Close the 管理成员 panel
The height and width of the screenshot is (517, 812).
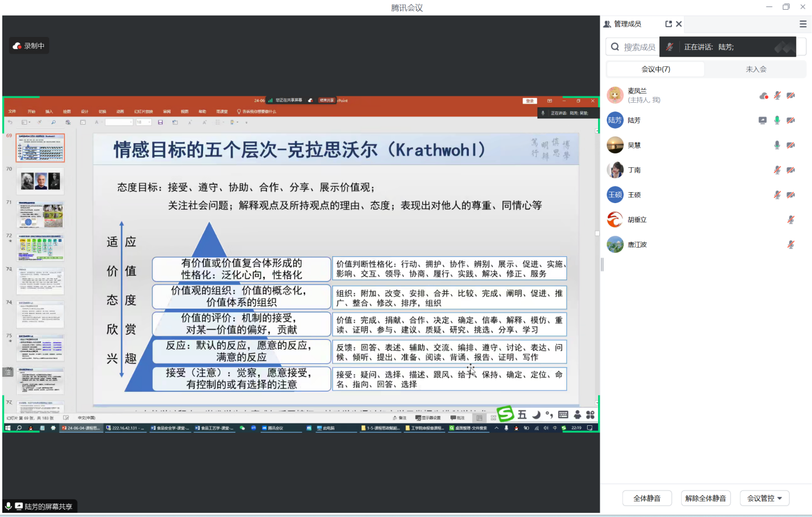coord(679,24)
